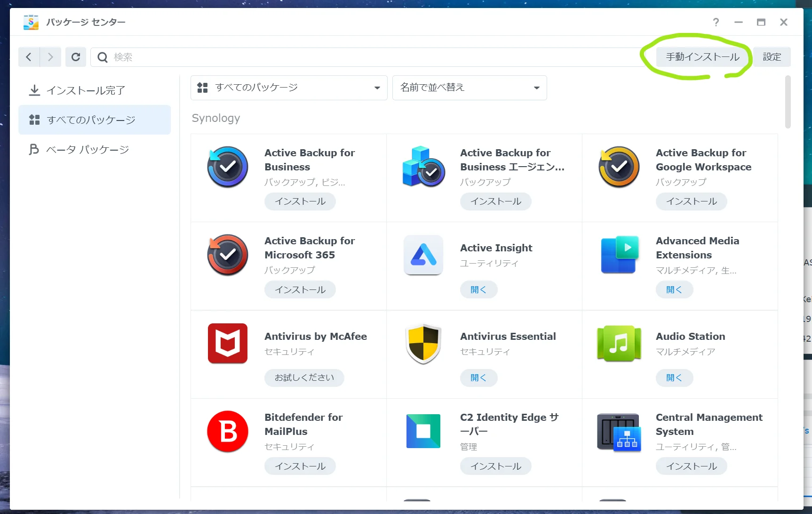Click the Central Management System icon
This screenshot has width=812, height=514.
[619, 431]
